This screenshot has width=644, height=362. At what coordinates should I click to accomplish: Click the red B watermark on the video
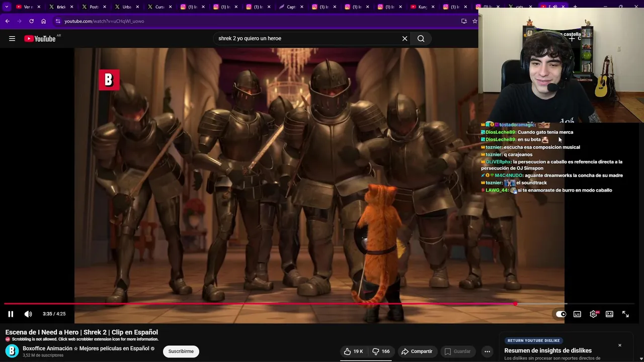pos(109,80)
